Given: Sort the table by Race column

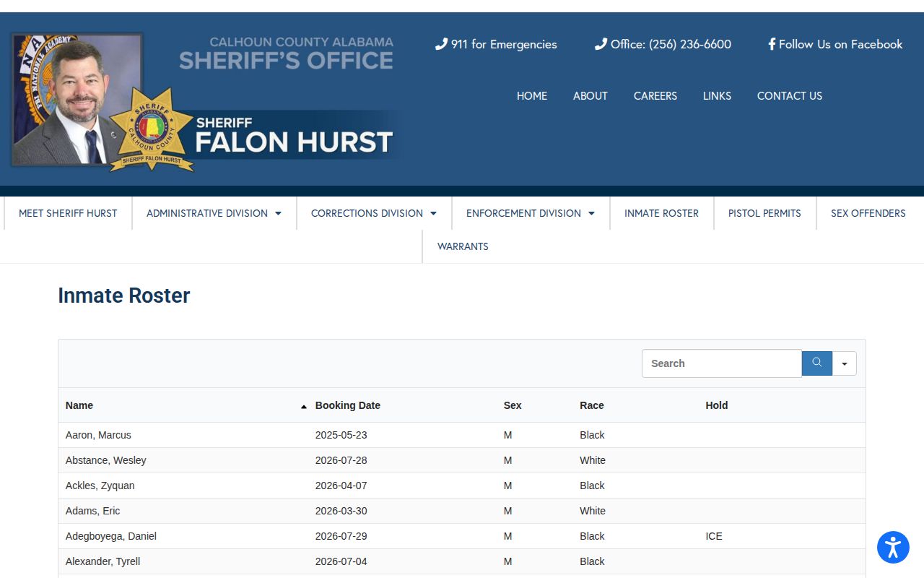Looking at the screenshot, I should point(592,405).
